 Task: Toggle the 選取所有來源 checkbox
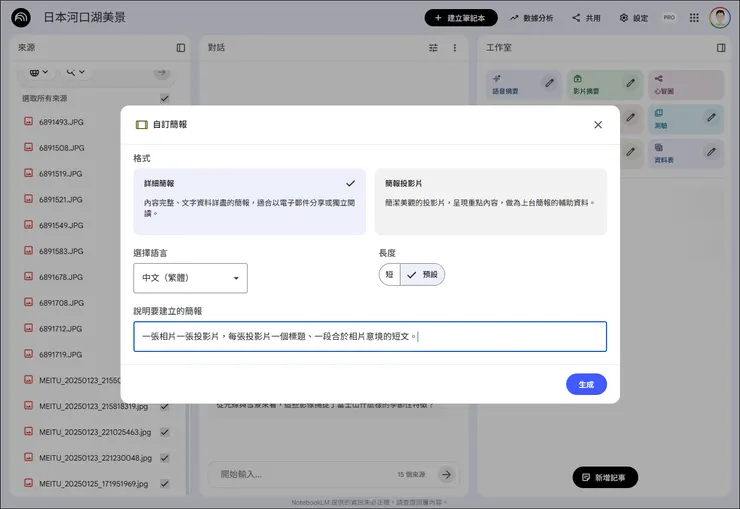click(164, 99)
